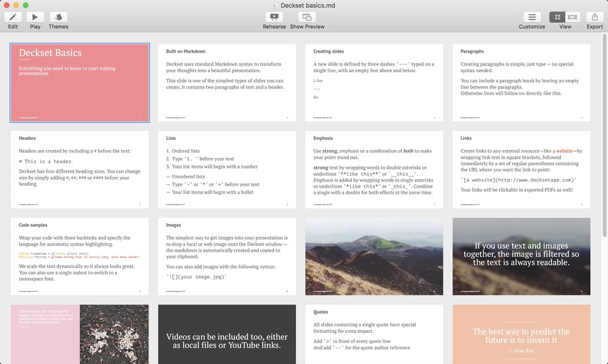Viewport: 608px width, 364px height.
Task: Open the Customize settings
Action: (532, 17)
